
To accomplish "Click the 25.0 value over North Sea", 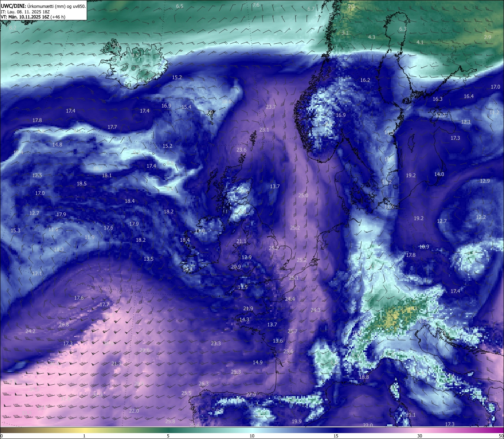I will point(303,196).
